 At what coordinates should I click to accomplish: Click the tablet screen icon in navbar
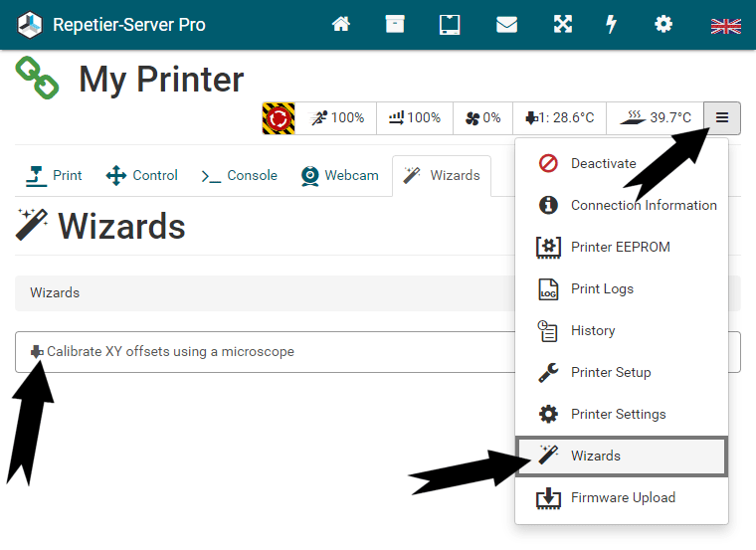(x=450, y=25)
